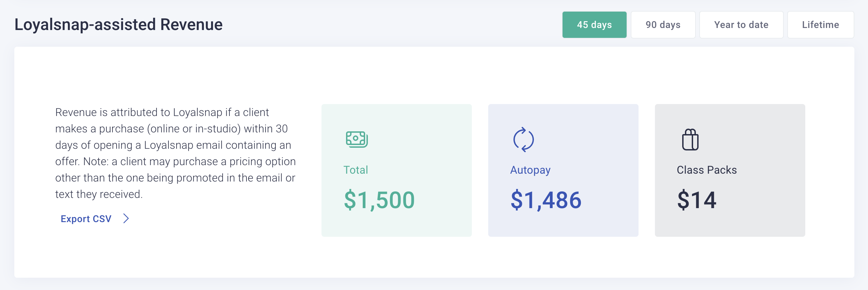Activate the 45 days period button
Image resolution: width=868 pixels, height=290 pixels.
(594, 25)
